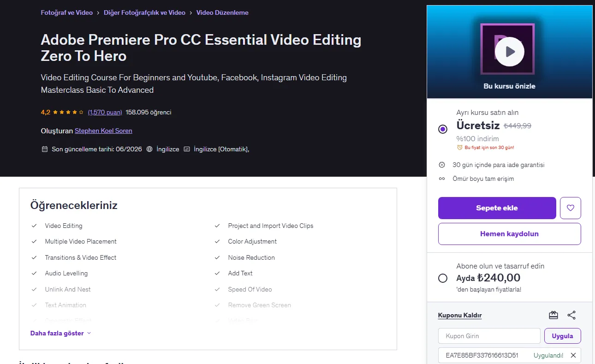This screenshot has height=364, width=595.
Task: Click the infinity lifetime access icon
Action: click(x=442, y=179)
